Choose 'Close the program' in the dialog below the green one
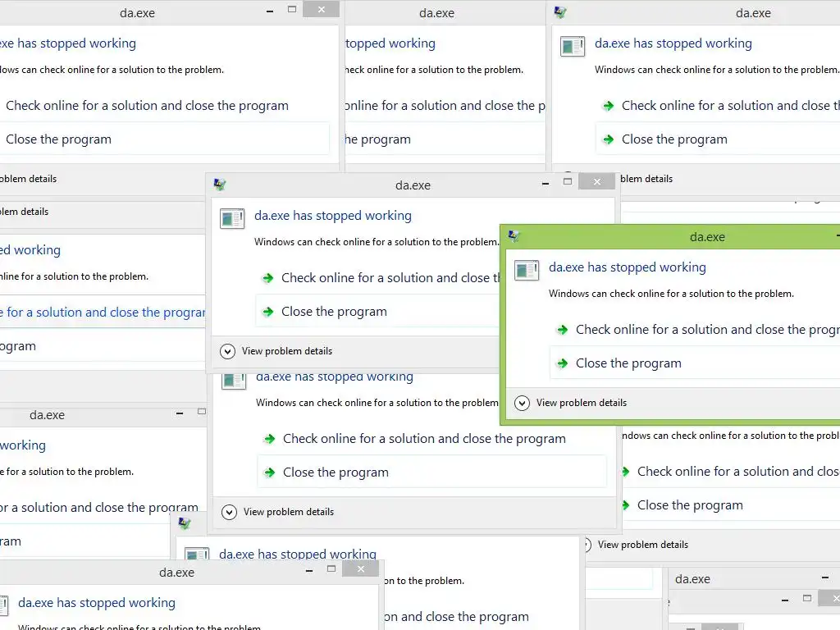 click(731, 505)
